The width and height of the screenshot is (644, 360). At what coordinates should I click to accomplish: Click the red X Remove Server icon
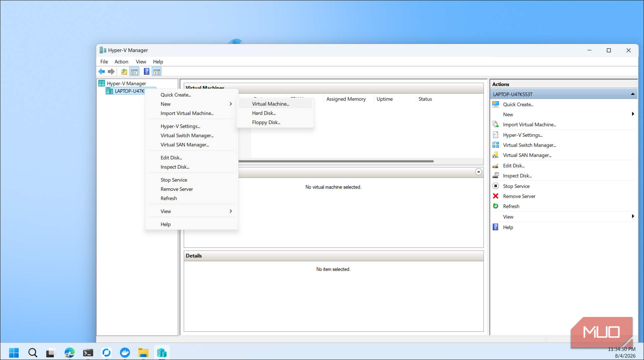496,196
